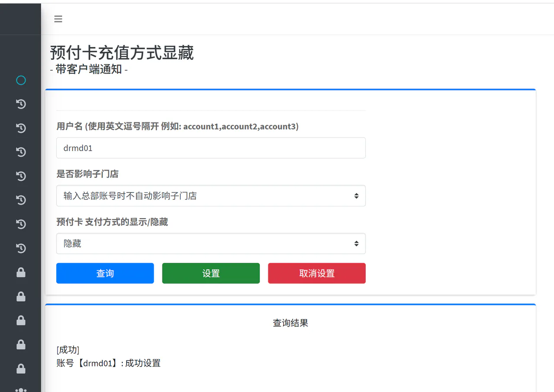This screenshot has height=392, width=554.
Task: Open the topmost history icon in the sidebar
Action: pos(21,104)
